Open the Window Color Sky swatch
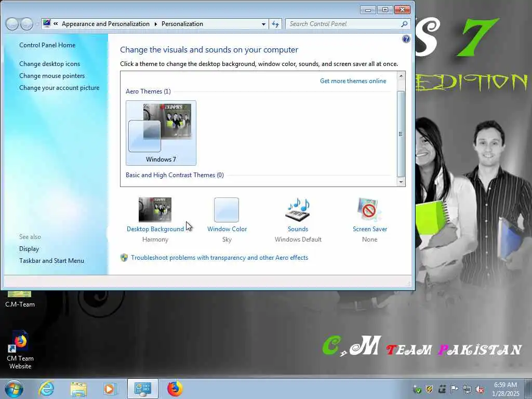The image size is (532, 399). click(227, 210)
